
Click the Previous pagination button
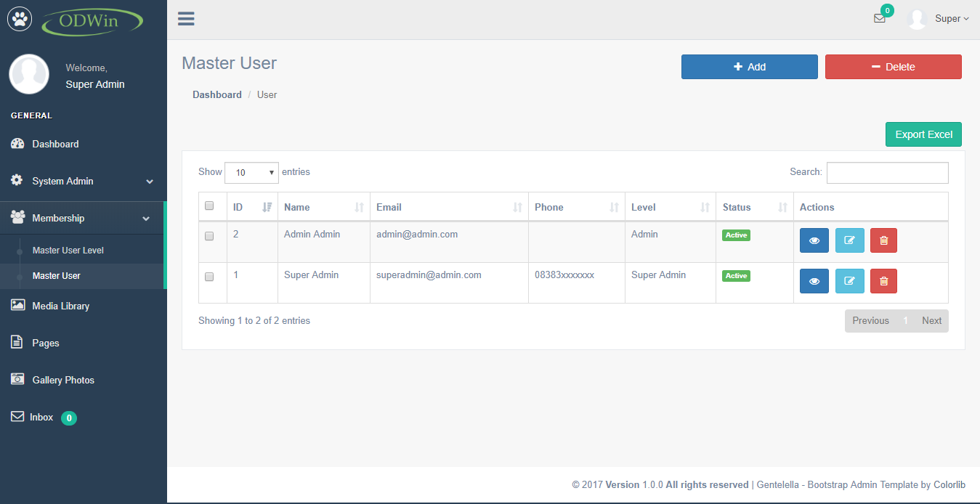click(870, 321)
